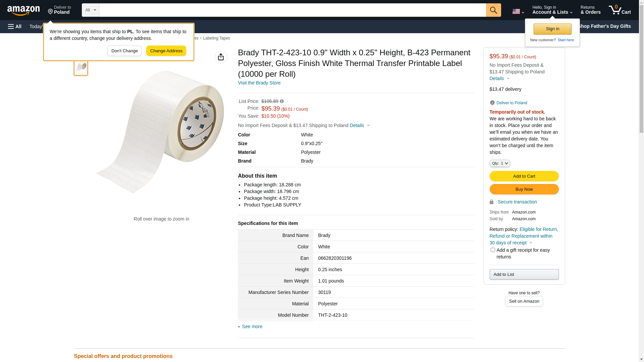Image resolution: width=644 pixels, height=362 pixels.
Task: Open the search category All dropdown
Action: point(91,10)
